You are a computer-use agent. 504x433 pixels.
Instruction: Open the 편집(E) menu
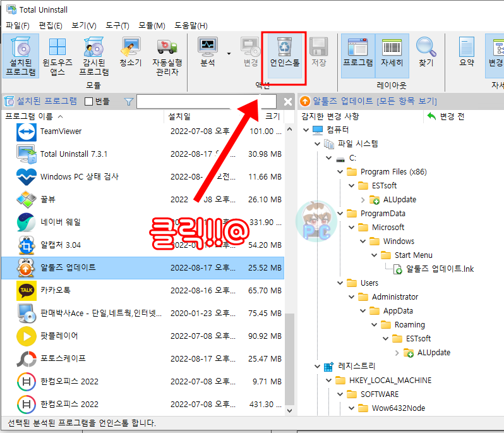pos(51,25)
